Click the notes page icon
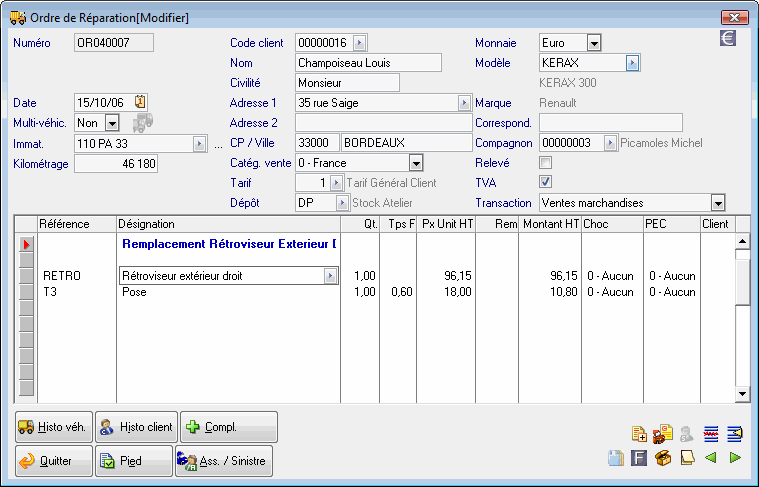Screen dimensions: 759x487 [687, 458]
